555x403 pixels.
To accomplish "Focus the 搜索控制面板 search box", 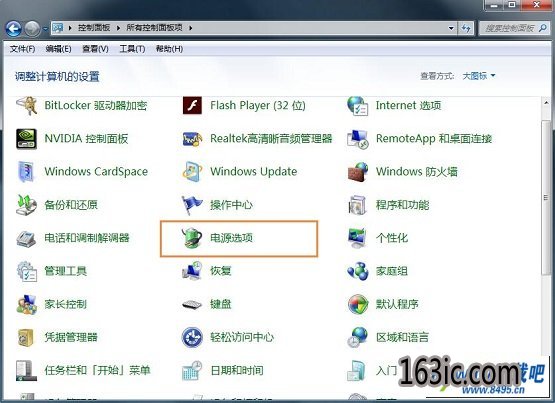I will (514, 28).
